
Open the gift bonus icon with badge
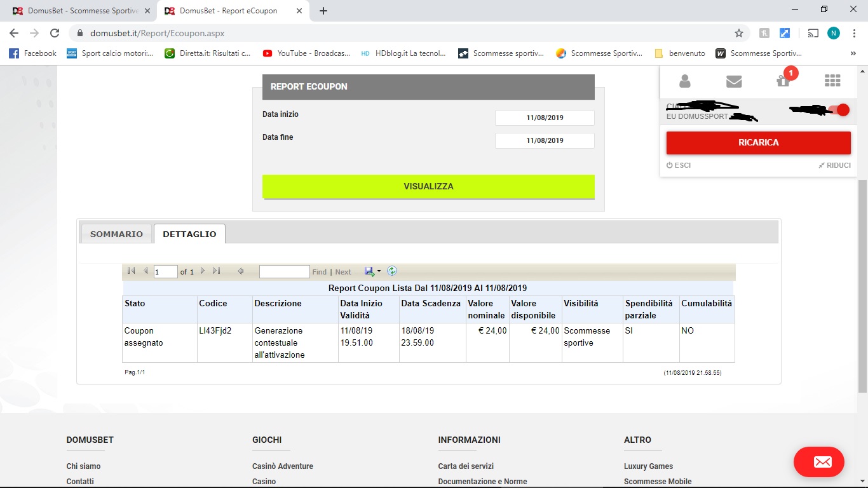click(783, 81)
